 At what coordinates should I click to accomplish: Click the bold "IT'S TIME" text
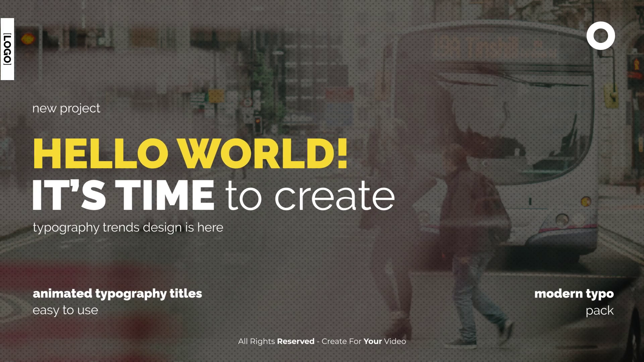[123, 195]
